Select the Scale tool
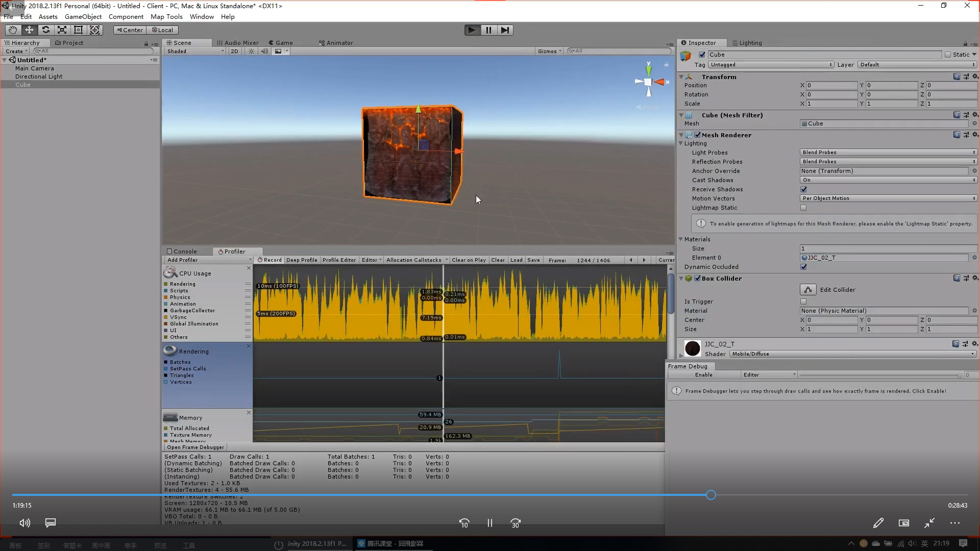Viewport: 980px width, 551px height. coord(62,30)
